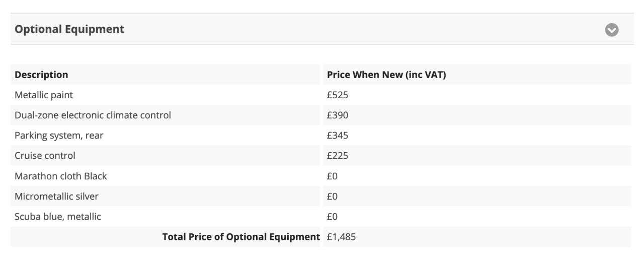Viewport: 644px width, 266px height.
Task: Select the Marathon cloth Black row
Action: coord(320,176)
